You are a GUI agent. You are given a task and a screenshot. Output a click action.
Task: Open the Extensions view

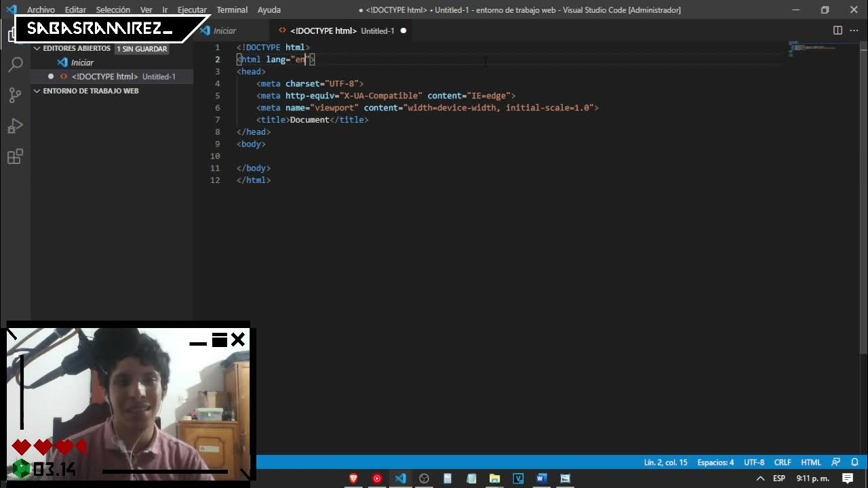point(15,157)
